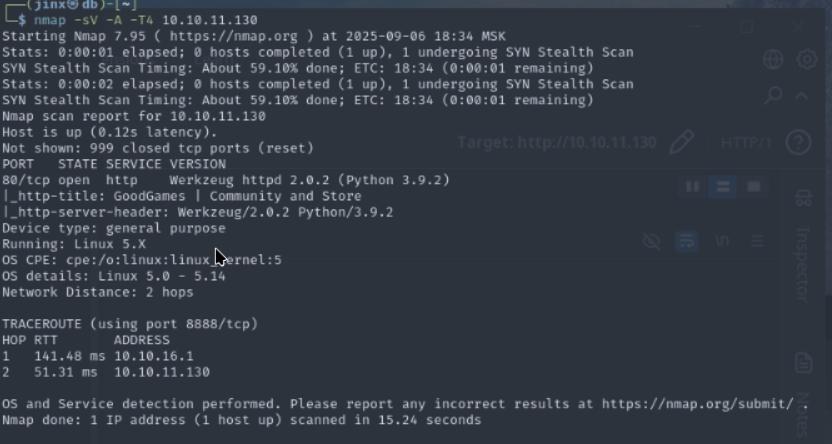The width and height of the screenshot is (832, 444).
Task: Open help with the question mark icon
Action: 798,142
